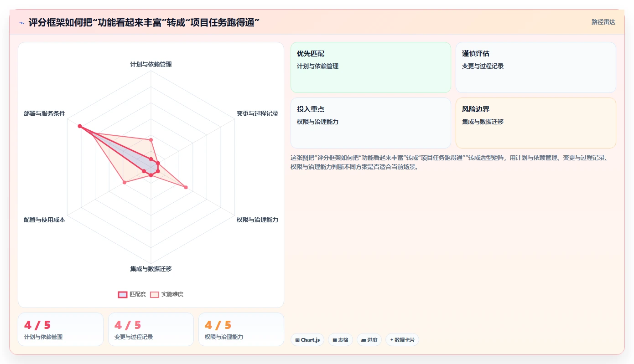Click the 变更与过程记录 radar axis label
The image size is (634, 364).
click(257, 113)
